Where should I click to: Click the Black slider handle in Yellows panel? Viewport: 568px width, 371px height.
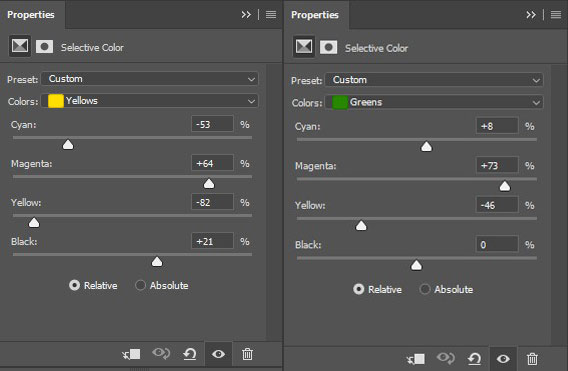[x=157, y=262]
